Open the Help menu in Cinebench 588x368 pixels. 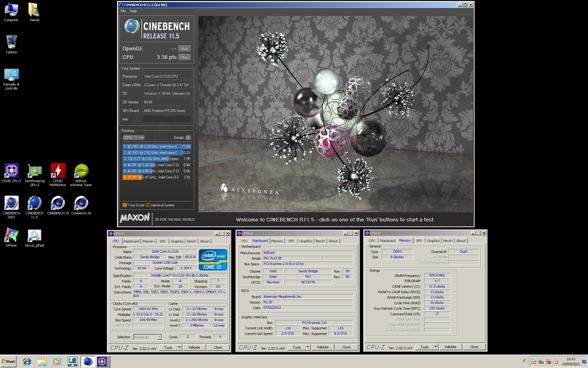click(133, 11)
